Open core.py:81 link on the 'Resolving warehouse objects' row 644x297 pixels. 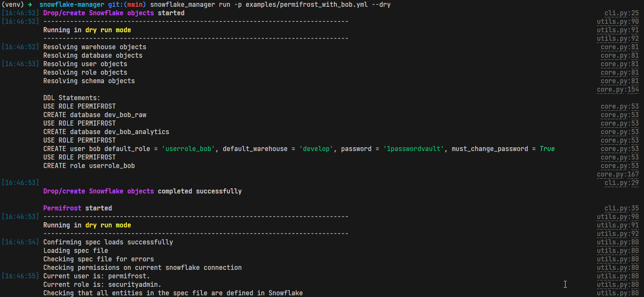click(620, 47)
